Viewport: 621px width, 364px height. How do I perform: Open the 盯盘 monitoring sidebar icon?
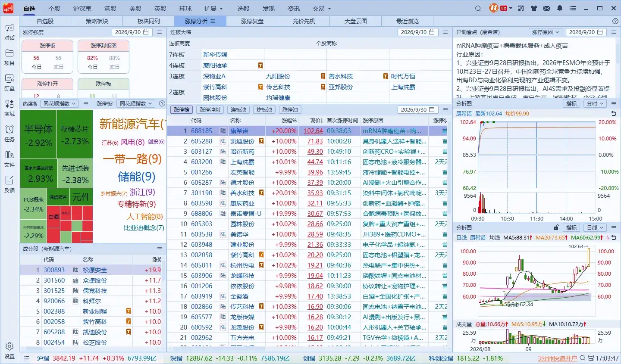point(9,83)
